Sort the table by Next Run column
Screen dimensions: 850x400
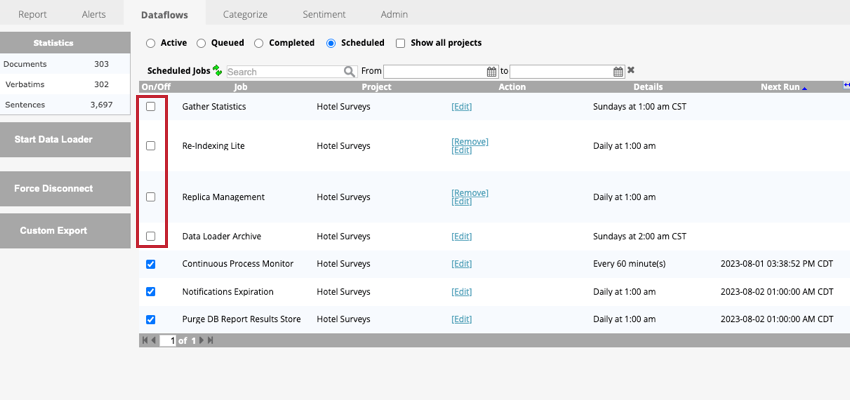coord(780,87)
